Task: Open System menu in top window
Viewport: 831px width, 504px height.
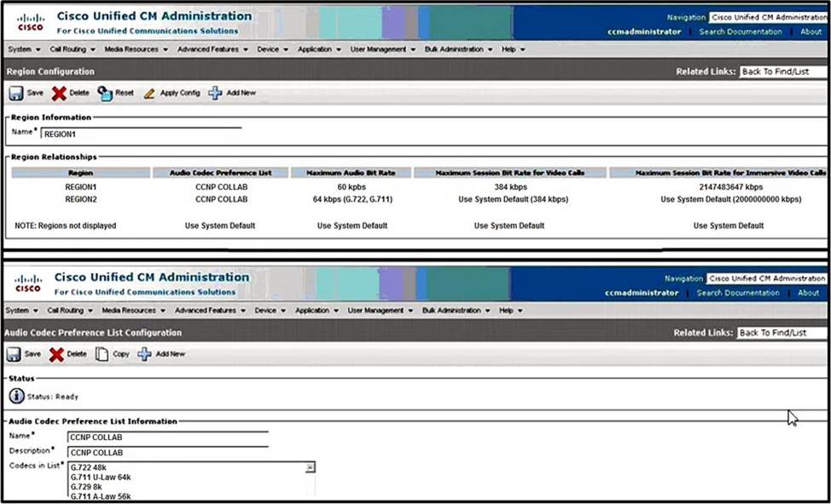Action: coord(25,49)
